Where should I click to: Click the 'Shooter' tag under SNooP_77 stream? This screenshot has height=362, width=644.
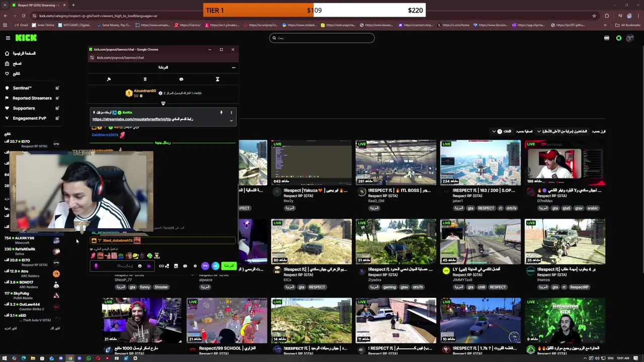(161, 287)
